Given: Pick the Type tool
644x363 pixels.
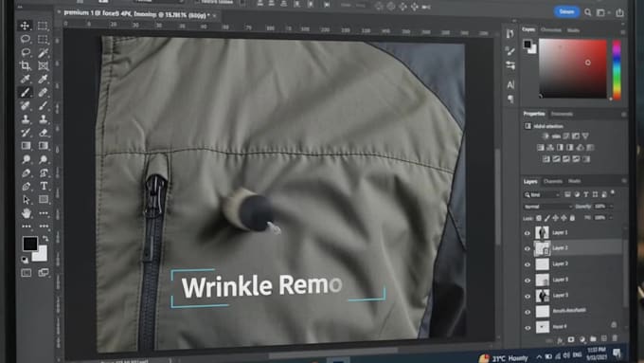Looking at the screenshot, I should (44, 186).
